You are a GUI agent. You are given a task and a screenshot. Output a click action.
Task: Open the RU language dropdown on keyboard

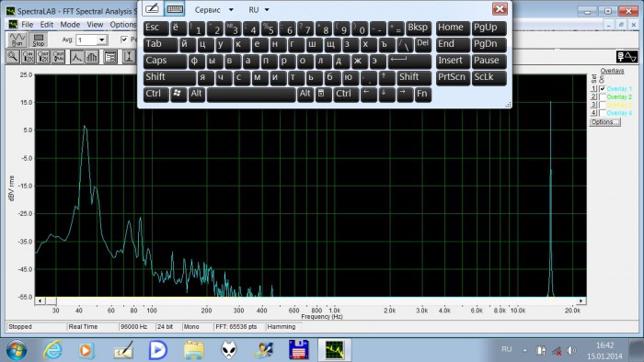[x=259, y=9]
